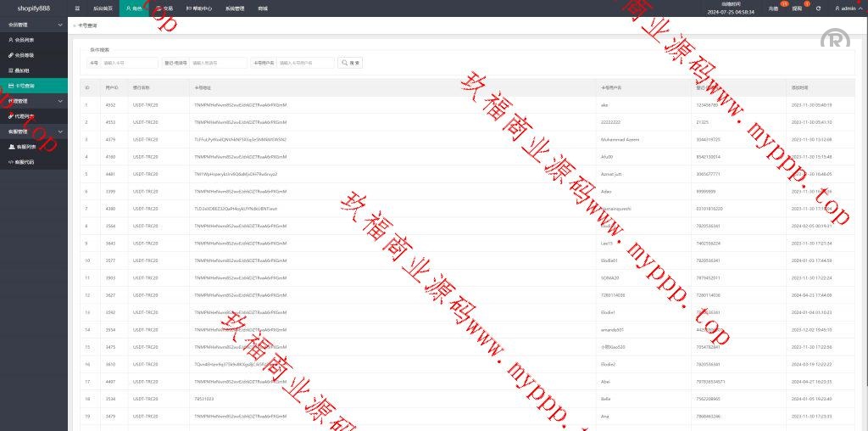Collapse the 会员管理 sidebar group

point(34,25)
